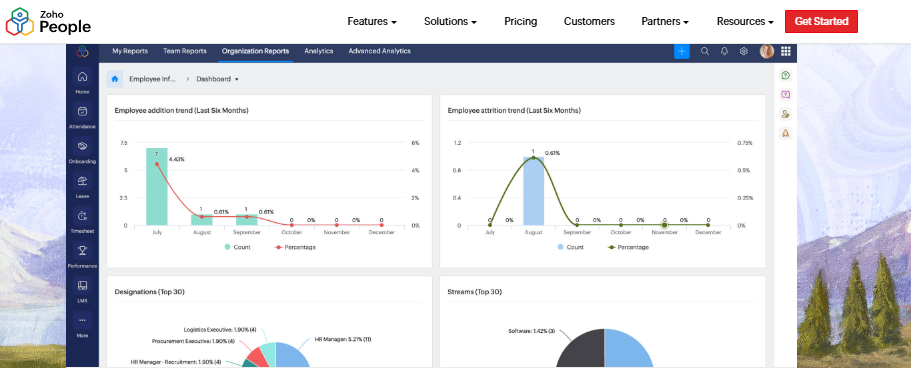Click the search magnifier icon
The height and width of the screenshot is (379, 911).
click(705, 51)
